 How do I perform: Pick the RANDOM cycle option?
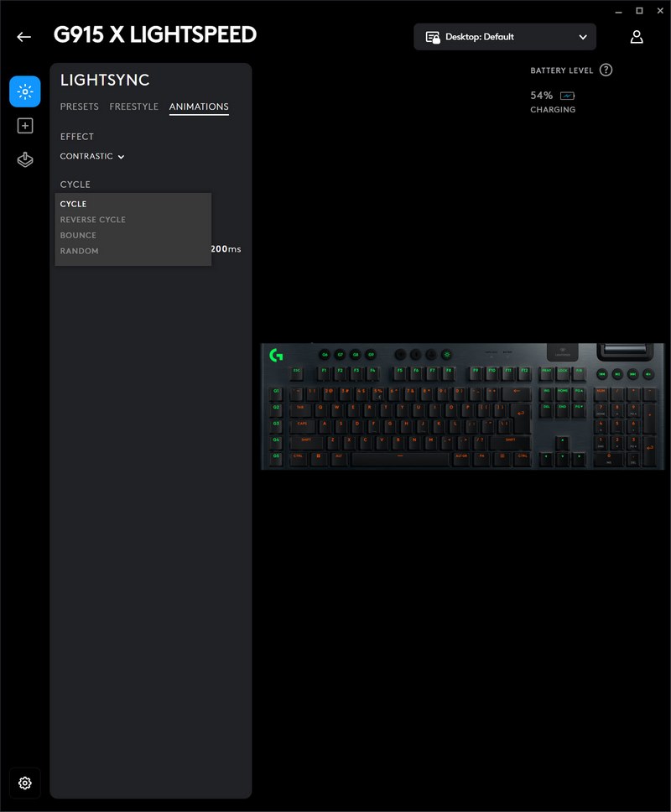click(80, 252)
